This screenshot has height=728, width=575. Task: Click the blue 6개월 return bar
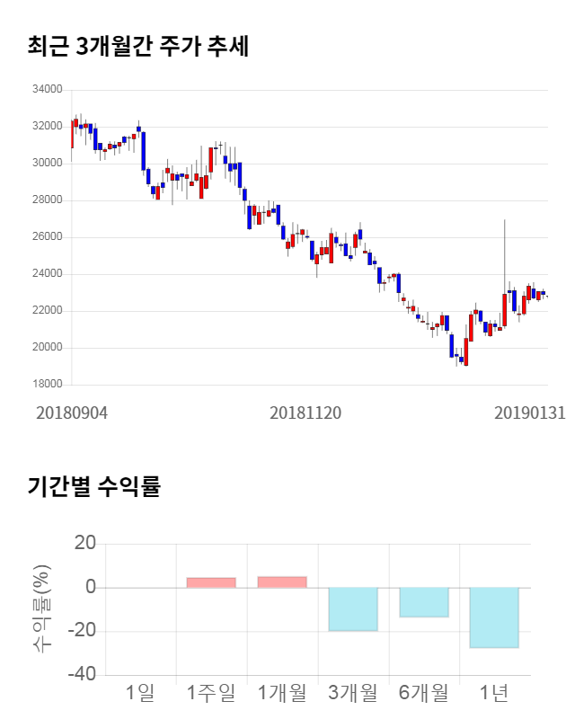point(424,602)
